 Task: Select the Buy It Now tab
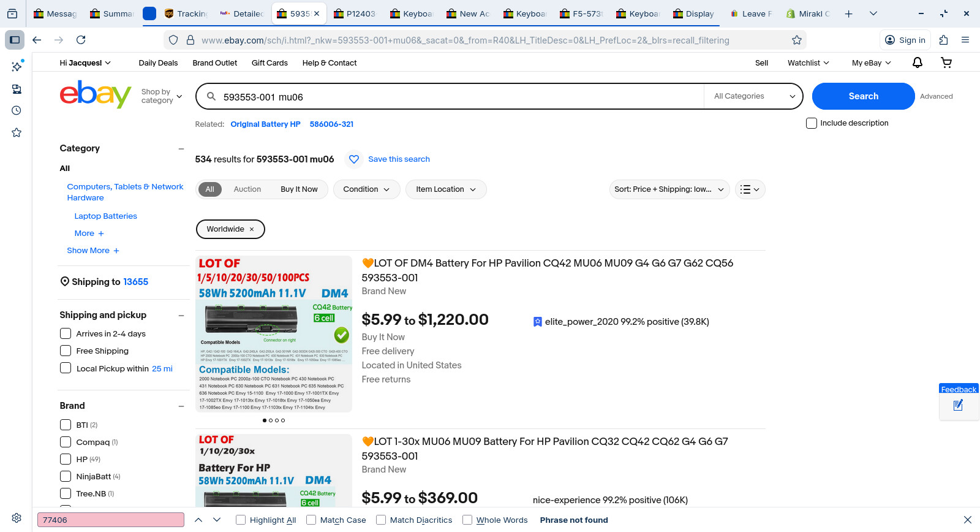pyautogui.click(x=299, y=189)
